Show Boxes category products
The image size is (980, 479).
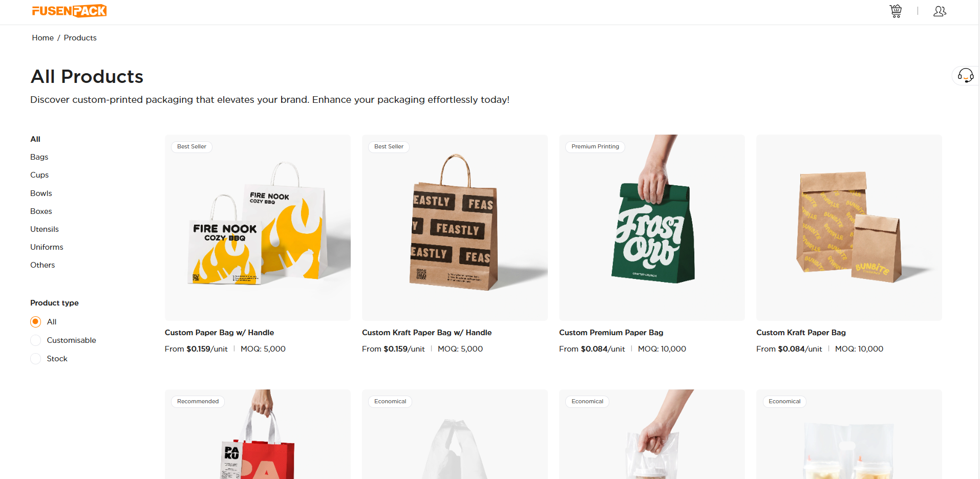(41, 211)
